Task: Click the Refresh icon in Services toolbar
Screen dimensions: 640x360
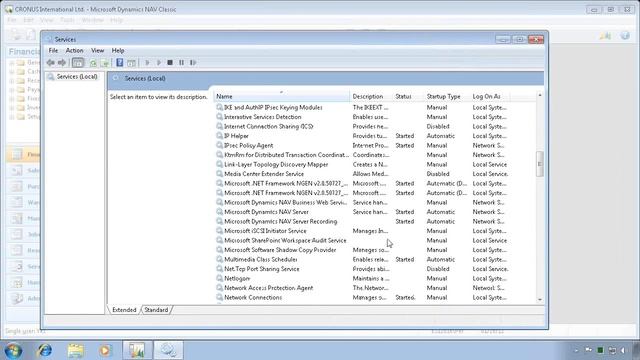Action: 93,63
